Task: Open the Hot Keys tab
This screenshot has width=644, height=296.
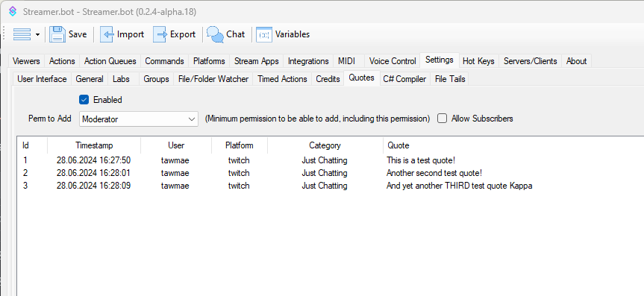Action: coord(478,61)
